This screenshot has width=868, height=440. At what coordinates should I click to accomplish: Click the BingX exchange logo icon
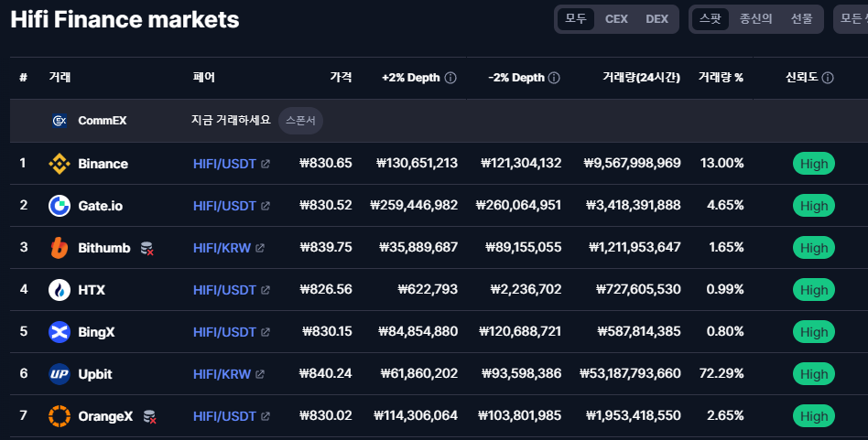tap(60, 332)
